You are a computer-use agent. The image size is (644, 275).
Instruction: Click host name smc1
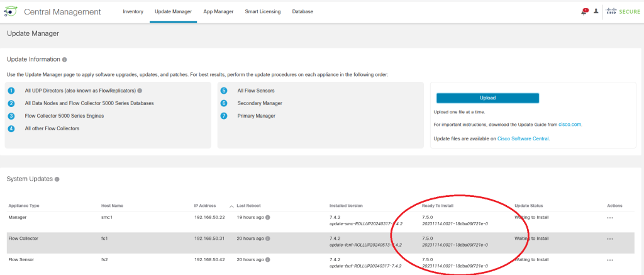click(x=107, y=218)
